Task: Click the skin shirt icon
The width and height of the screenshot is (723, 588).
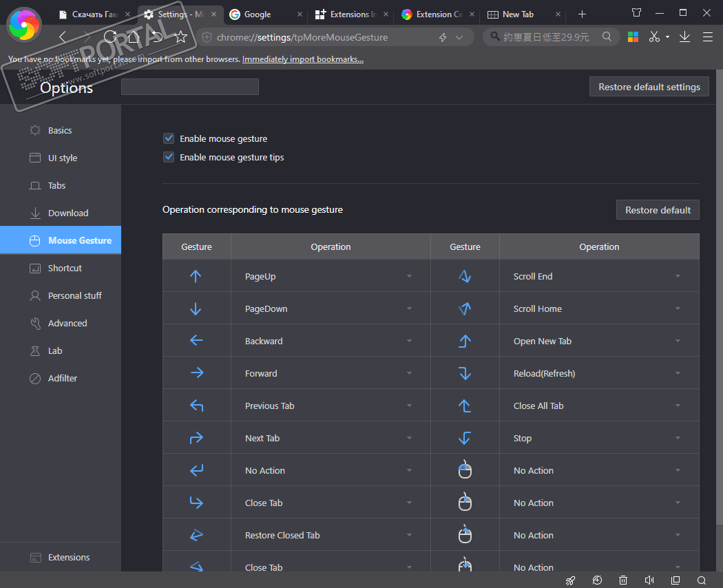Action: pyautogui.click(x=636, y=13)
